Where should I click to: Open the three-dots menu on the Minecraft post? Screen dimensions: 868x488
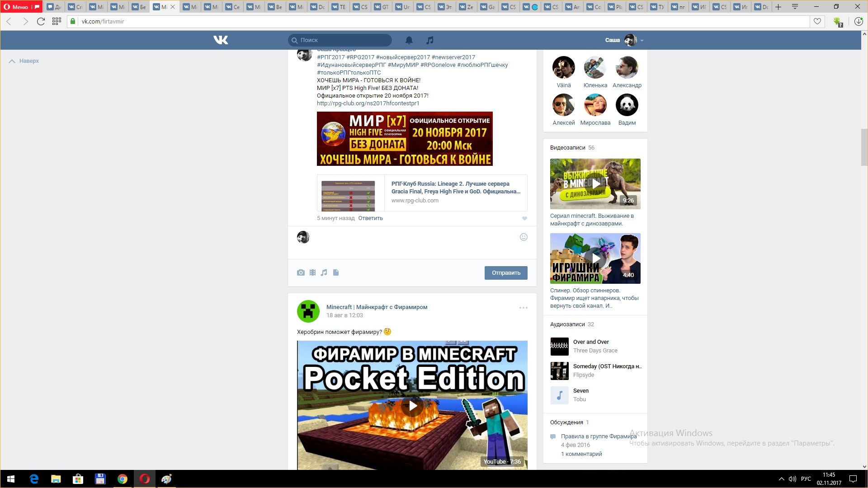[x=523, y=308]
